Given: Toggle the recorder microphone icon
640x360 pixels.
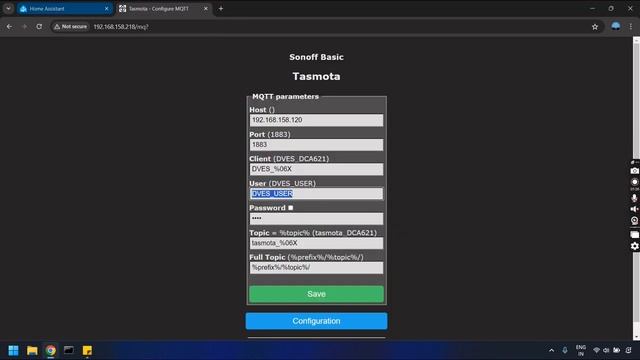Looking at the screenshot, I should pos(634,198).
